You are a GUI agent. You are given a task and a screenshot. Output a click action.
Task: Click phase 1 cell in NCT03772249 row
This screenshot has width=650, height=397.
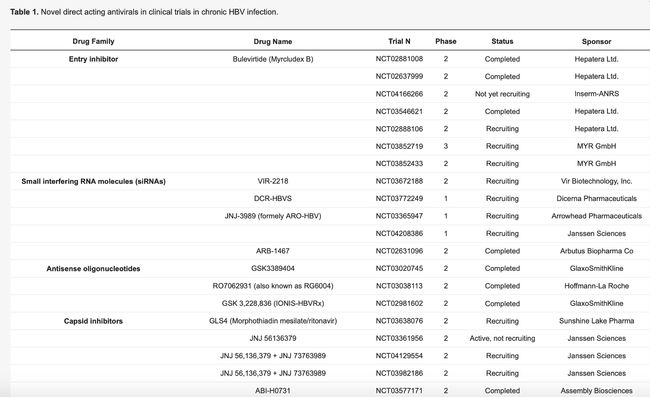tap(446, 198)
